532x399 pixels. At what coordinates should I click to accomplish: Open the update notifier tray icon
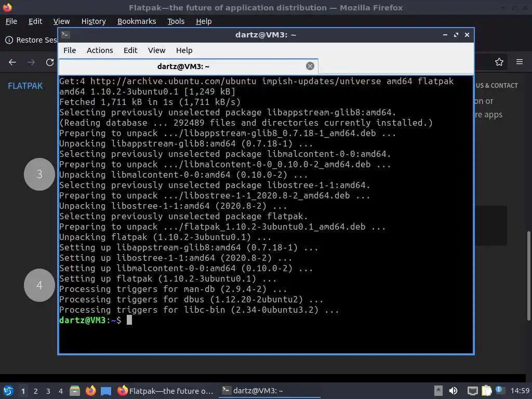[499, 390]
